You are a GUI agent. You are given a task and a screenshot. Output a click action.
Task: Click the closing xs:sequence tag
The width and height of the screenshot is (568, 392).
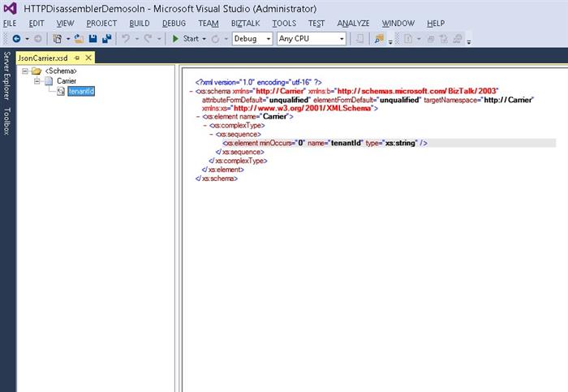coord(240,152)
